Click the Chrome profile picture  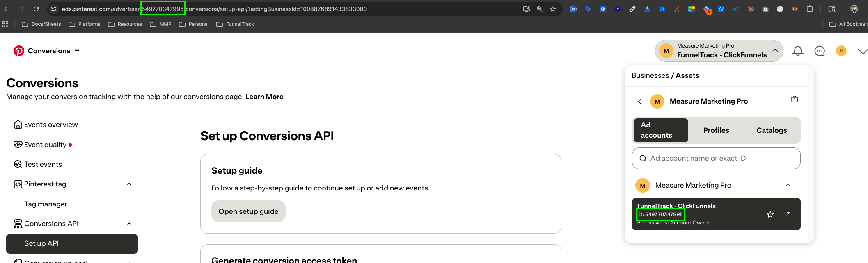point(854,9)
